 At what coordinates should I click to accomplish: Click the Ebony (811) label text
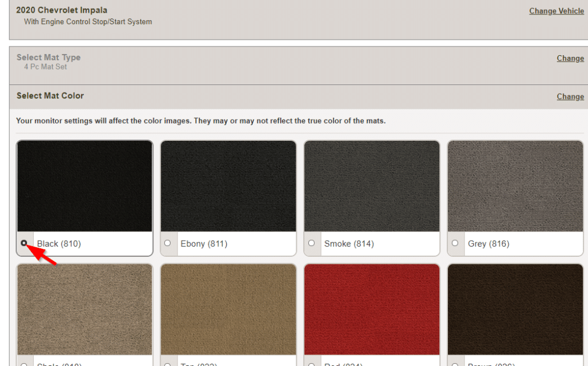point(204,244)
